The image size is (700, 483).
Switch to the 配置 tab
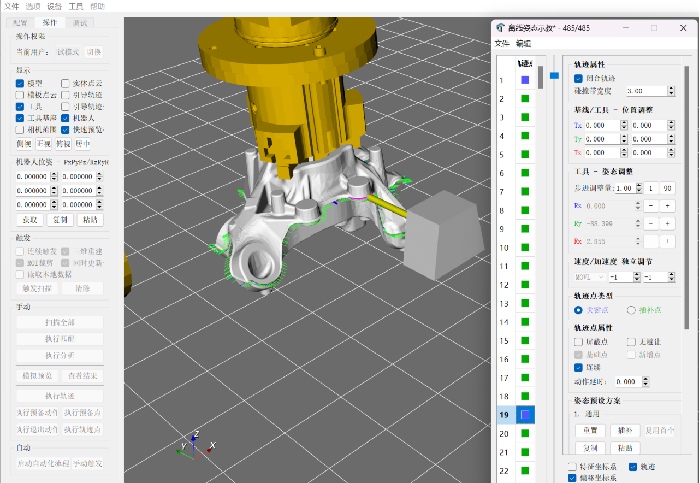[19, 21]
